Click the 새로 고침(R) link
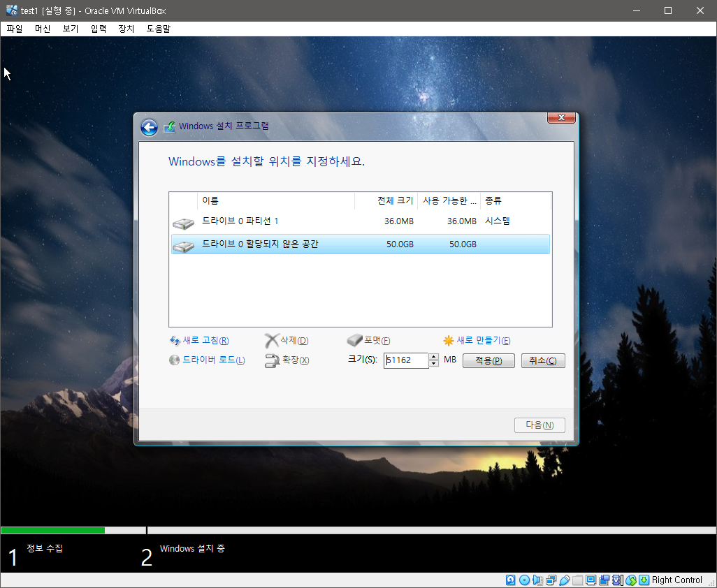 tap(205, 340)
